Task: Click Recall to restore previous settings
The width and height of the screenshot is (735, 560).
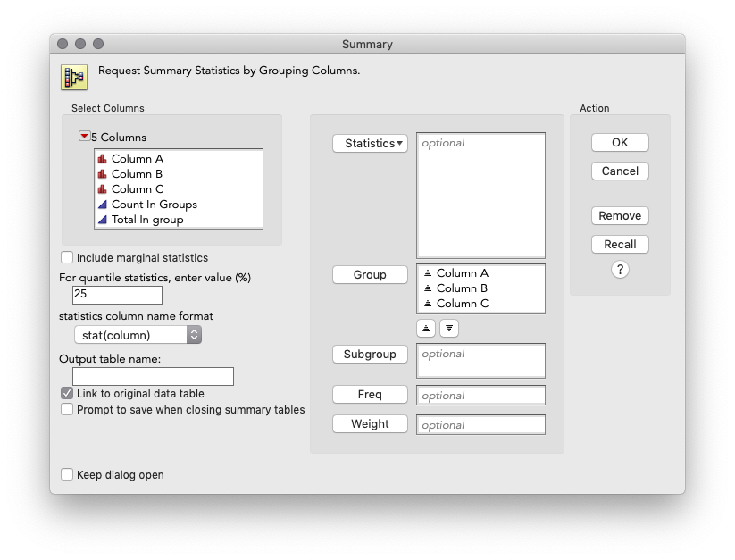Action: point(619,244)
